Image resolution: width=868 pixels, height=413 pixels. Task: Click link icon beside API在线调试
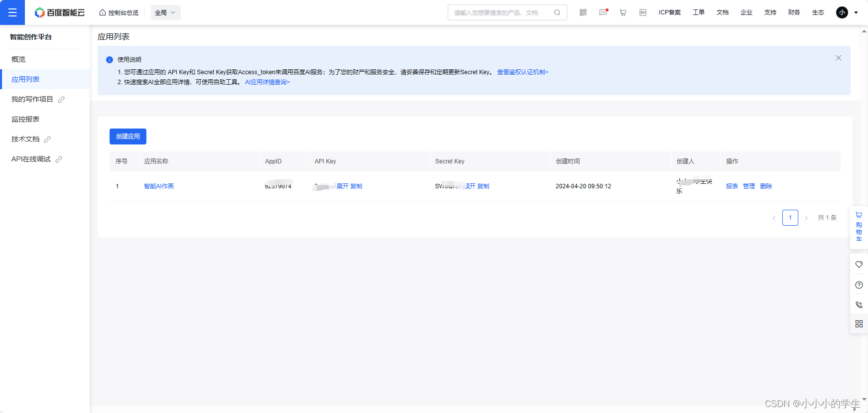pyautogui.click(x=59, y=159)
